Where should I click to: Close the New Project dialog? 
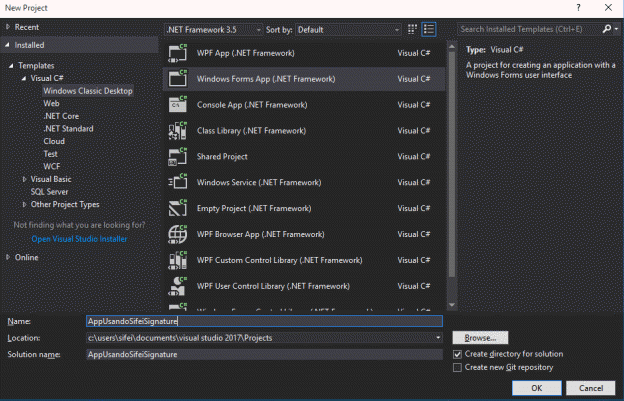[x=608, y=8]
